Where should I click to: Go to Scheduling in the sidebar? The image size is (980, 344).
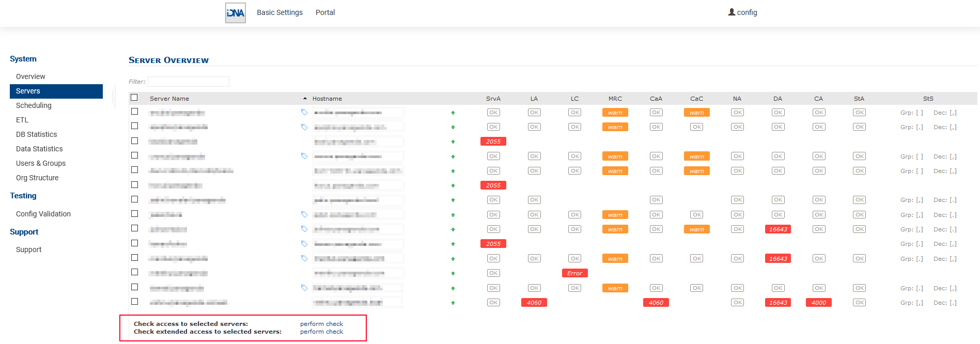[x=34, y=105]
